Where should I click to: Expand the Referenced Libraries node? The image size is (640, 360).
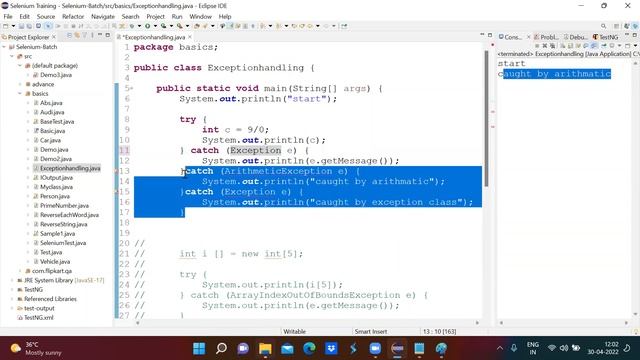click(x=12, y=299)
